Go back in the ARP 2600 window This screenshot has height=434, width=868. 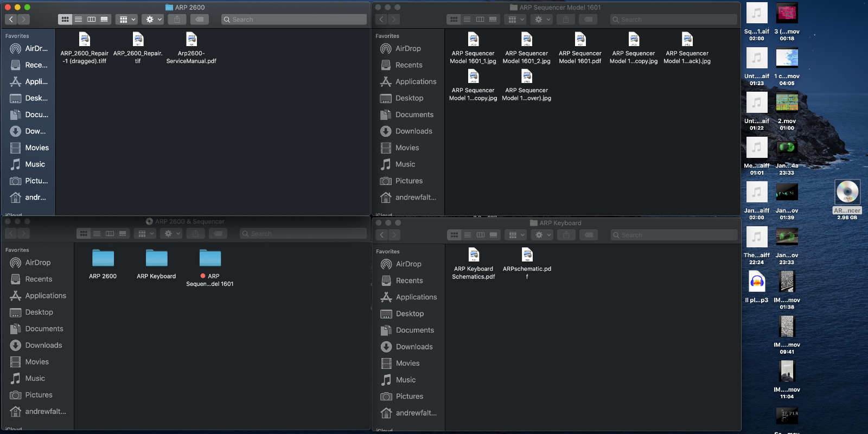pyautogui.click(x=11, y=20)
